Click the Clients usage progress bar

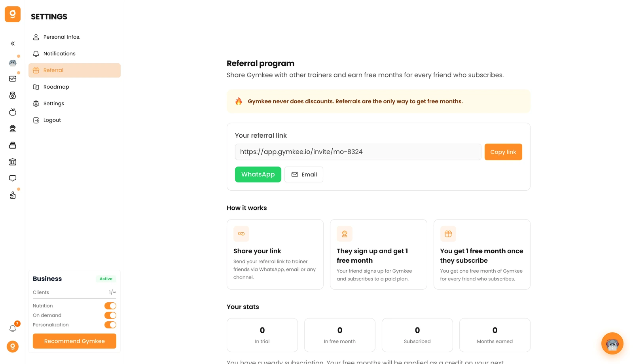[74, 298]
